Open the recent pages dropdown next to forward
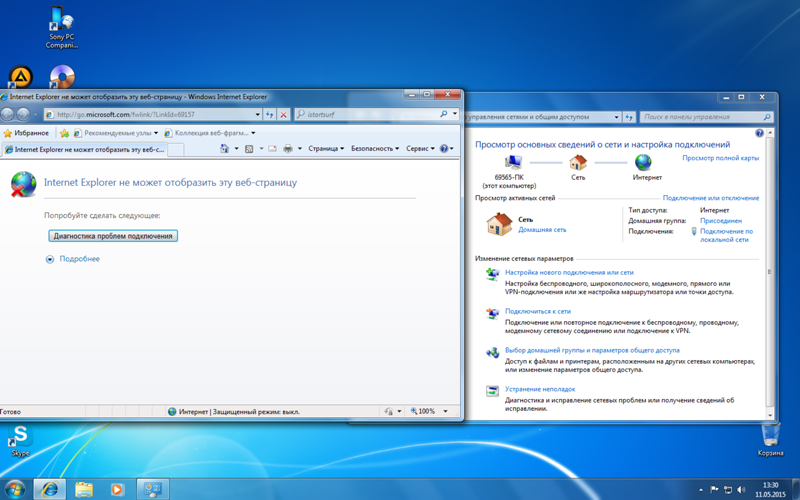This screenshot has width=800, height=500. [x=35, y=114]
